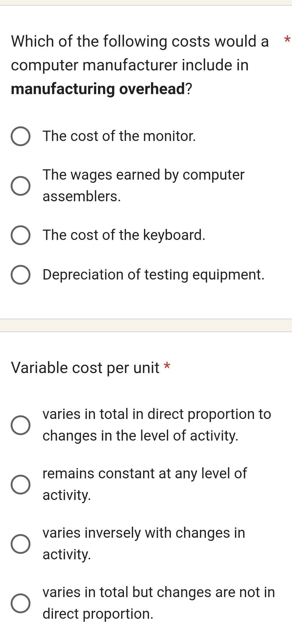
Task: Click the "Variable cost per unit" question title
Action: point(85,368)
